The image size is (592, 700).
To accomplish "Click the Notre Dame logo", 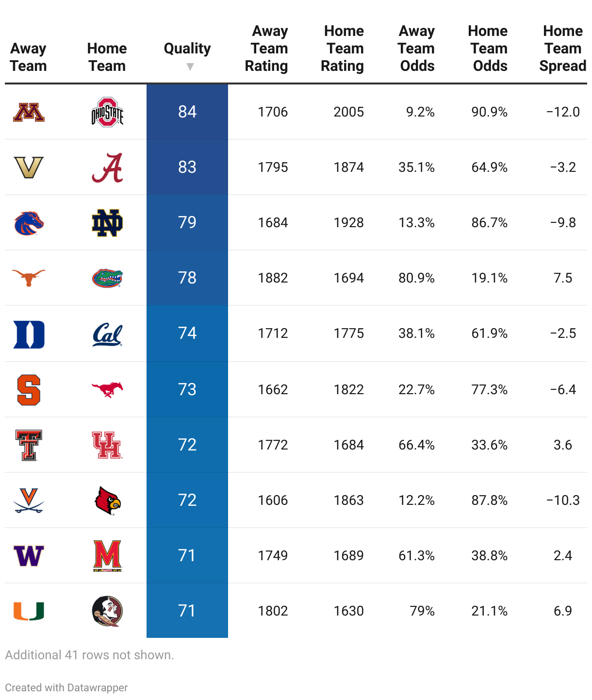I will pos(107,223).
